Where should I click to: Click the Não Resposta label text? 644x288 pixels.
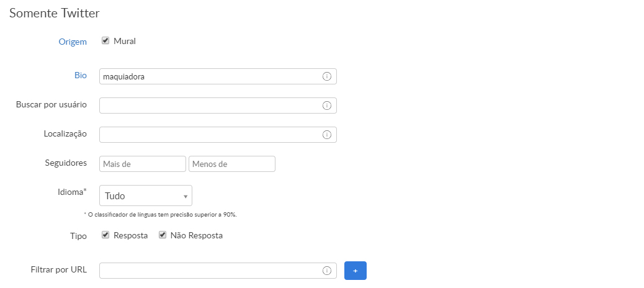tap(196, 236)
